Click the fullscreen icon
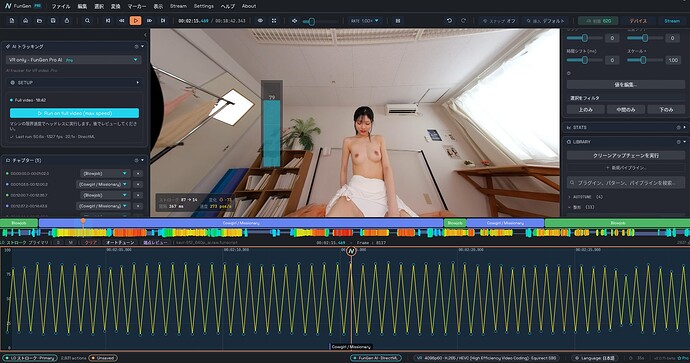The height and width of the screenshot is (363, 690). [x=274, y=21]
